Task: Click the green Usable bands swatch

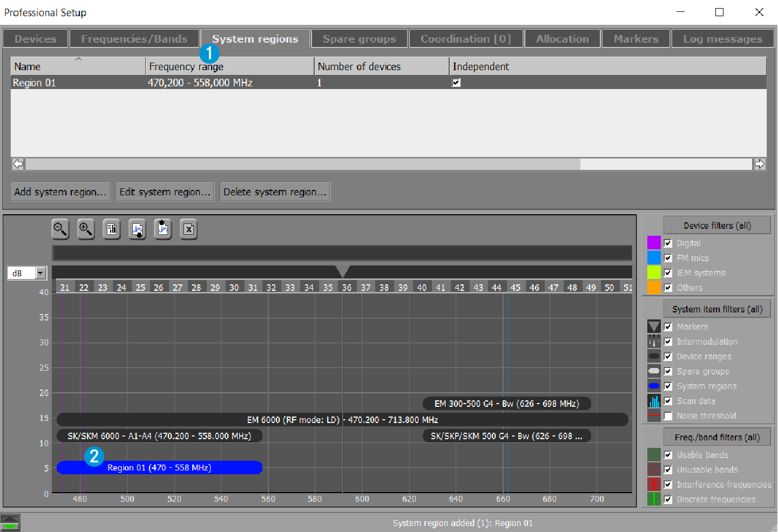Action: (x=654, y=455)
